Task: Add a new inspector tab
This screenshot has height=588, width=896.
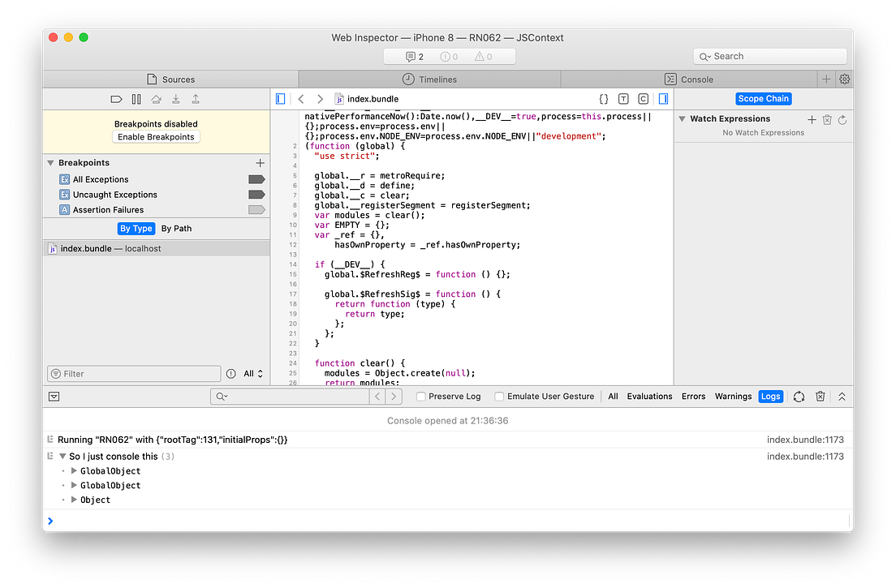Action: [826, 79]
